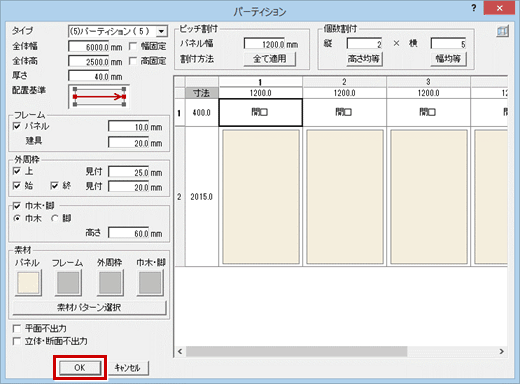Image resolution: width=520 pixels, height=384 pixels.
Task: Click the help question mark icon
Action: (474, 8)
